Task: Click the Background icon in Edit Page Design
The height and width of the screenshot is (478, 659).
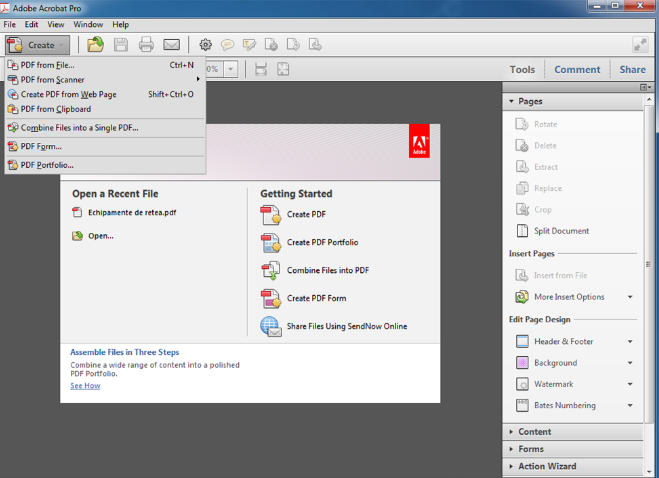Action: click(522, 362)
